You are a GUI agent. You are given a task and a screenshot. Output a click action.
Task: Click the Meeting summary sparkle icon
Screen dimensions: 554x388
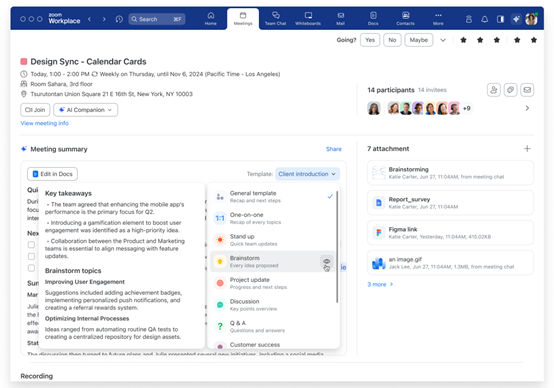24,149
